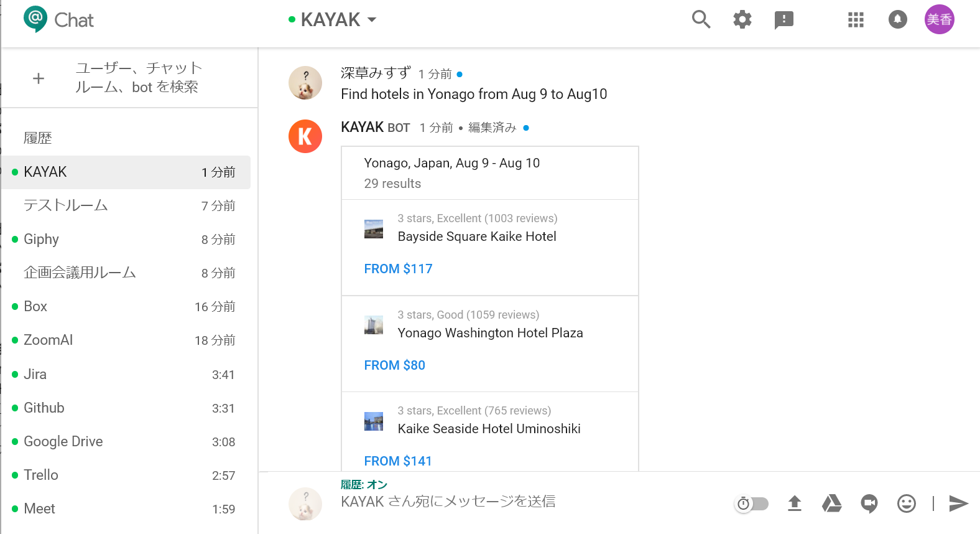Click the upload file icon
Screen dimensions: 980x534
click(795, 503)
